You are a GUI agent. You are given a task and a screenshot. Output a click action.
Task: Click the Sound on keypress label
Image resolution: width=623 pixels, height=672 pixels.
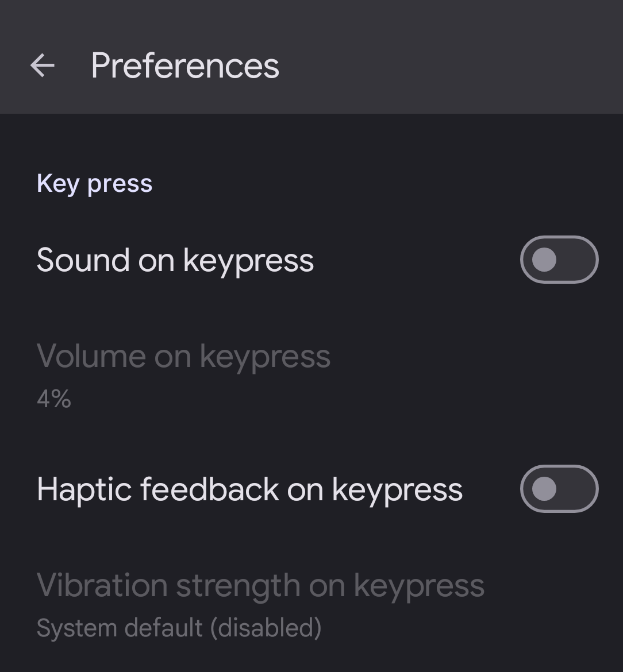(175, 260)
